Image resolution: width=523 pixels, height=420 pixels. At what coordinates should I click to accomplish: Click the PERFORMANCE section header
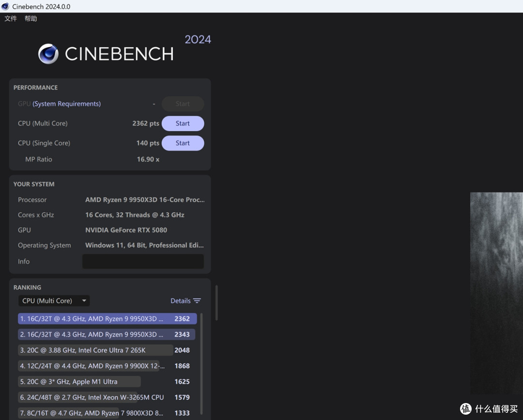(x=35, y=87)
